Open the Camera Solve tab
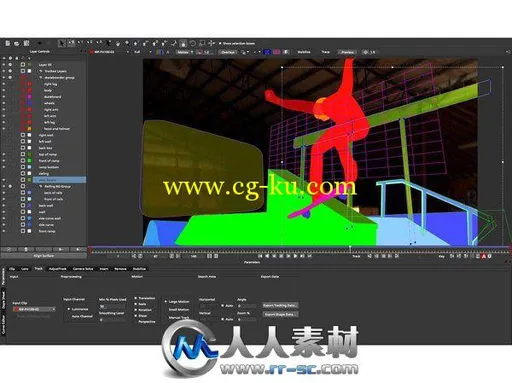Viewport: 512px width, 383px height. [x=83, y=269]
